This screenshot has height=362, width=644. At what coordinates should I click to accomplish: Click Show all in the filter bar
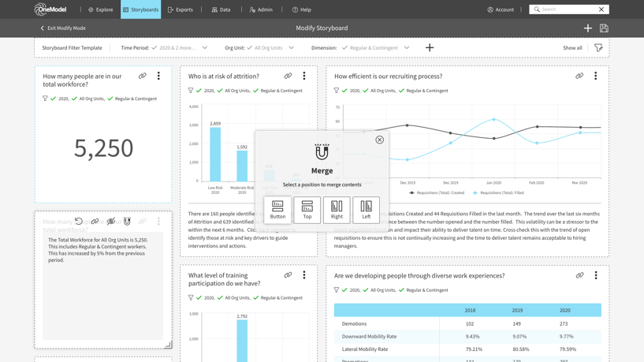tap(572, 47)
